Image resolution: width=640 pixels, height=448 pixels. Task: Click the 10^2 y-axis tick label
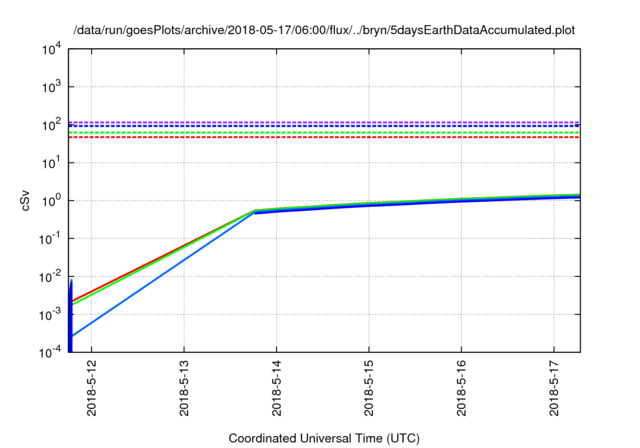coord(51,124)
